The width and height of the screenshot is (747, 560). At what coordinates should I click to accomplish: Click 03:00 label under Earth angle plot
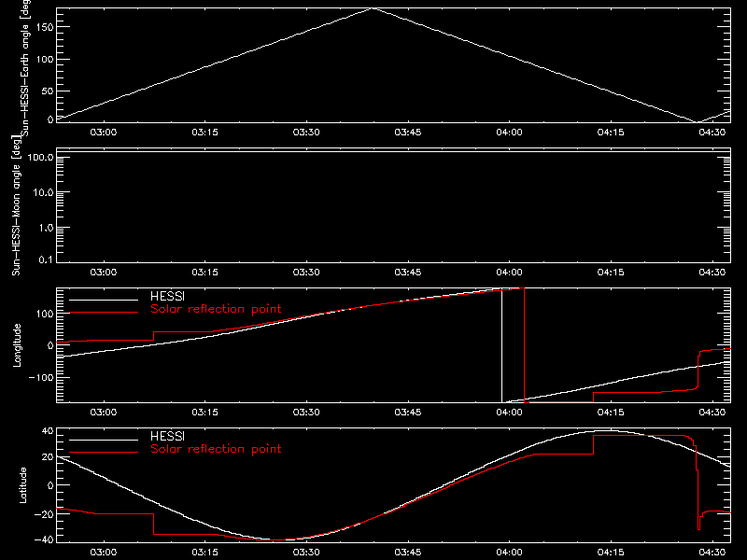(104, 133)
